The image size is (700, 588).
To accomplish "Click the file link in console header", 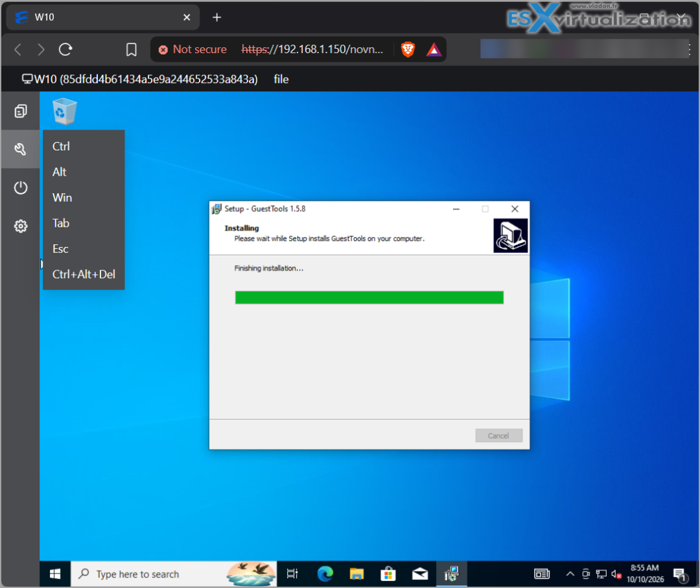I will point(281,80).
